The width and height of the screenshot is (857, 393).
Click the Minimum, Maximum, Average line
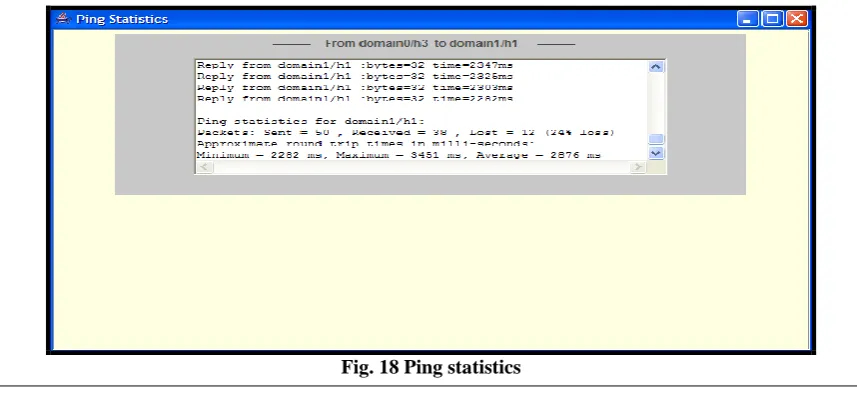398,155
